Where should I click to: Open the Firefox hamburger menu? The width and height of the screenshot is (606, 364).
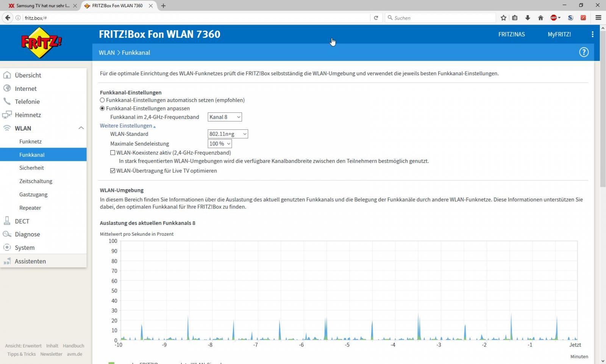point(598,18)
